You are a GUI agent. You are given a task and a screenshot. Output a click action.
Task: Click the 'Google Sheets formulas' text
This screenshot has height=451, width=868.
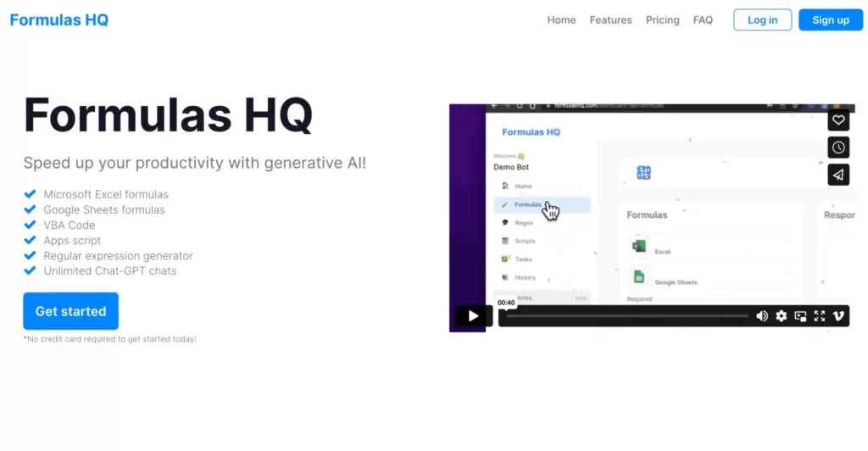104,209
